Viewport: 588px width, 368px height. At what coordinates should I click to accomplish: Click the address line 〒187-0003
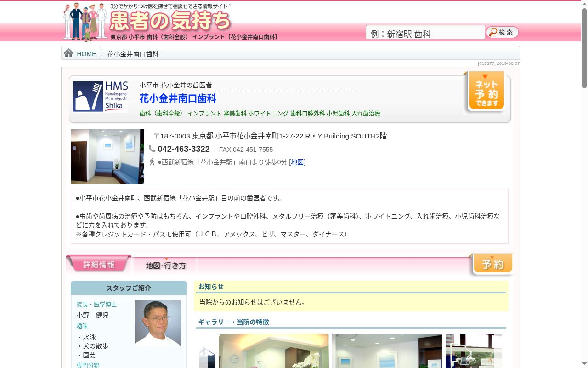point(270,136)
